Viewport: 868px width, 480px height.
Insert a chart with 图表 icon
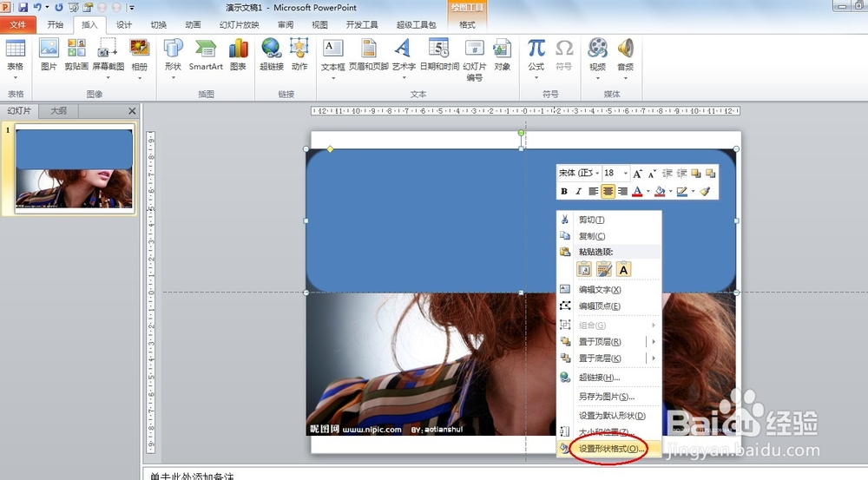pos(238,56)
